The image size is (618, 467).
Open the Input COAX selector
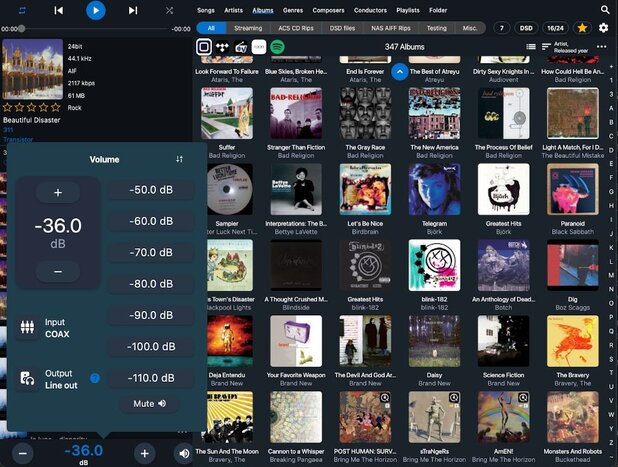tap(44, 328)
